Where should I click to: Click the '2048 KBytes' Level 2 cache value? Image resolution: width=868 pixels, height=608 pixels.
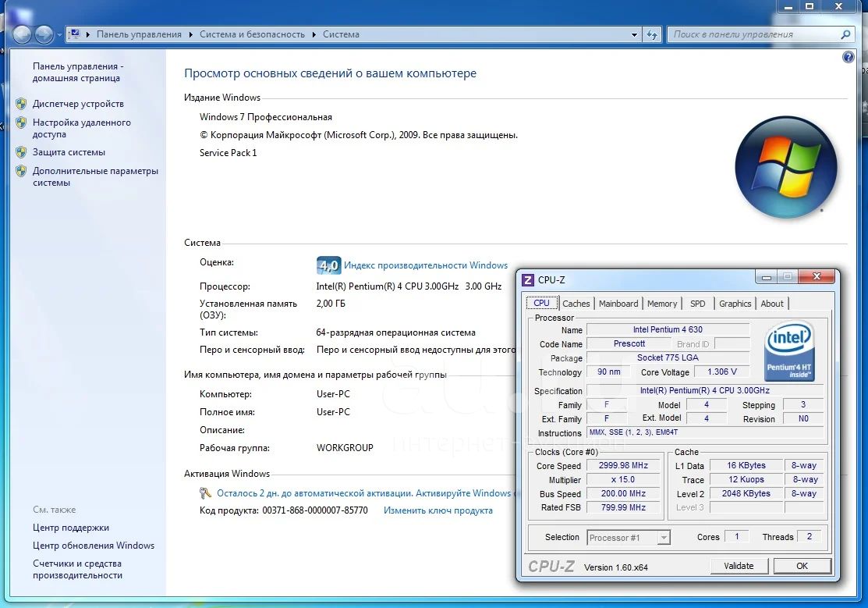point(746,493)
